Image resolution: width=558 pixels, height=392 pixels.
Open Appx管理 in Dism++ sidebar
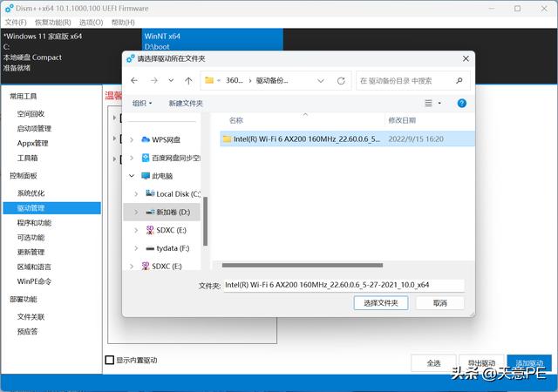(32, 143)
